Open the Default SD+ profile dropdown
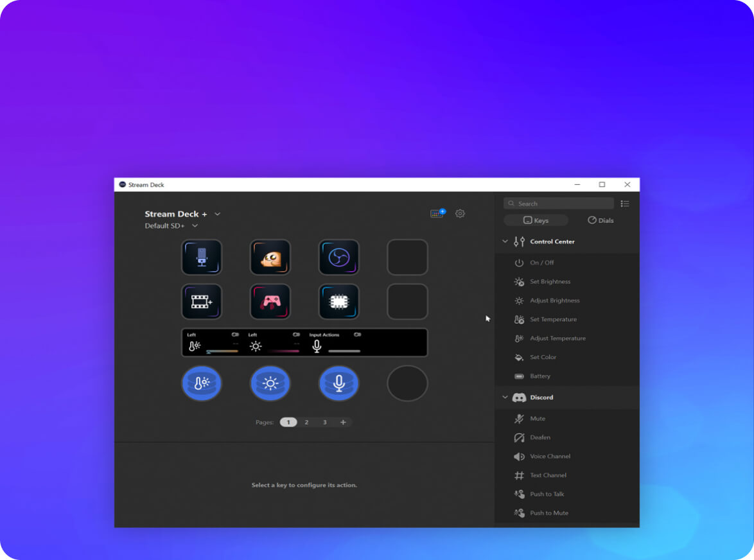This screenshot has width=754, height=560. 195,225
